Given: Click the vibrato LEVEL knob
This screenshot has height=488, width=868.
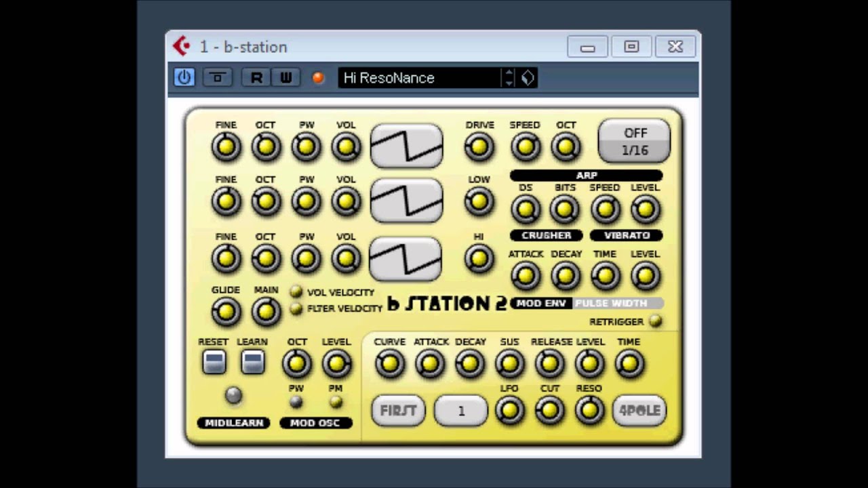Looking at the screenshot, I should point(645,209).
